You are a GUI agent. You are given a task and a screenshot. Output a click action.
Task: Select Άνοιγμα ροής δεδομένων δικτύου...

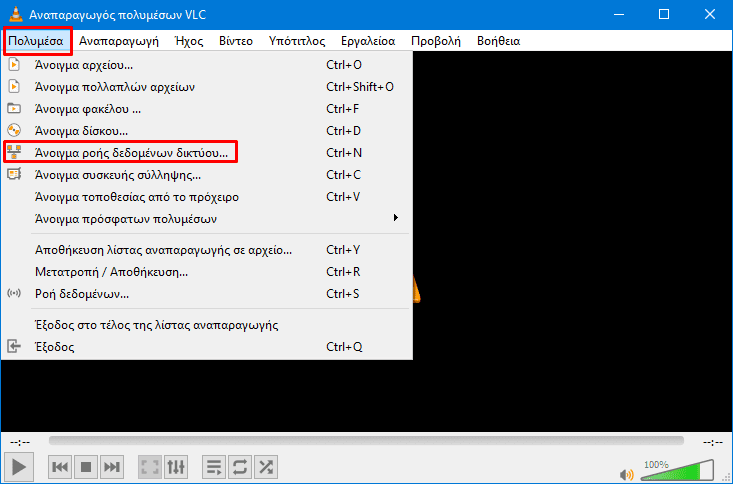pyautogui.click(x=207, y=152)
